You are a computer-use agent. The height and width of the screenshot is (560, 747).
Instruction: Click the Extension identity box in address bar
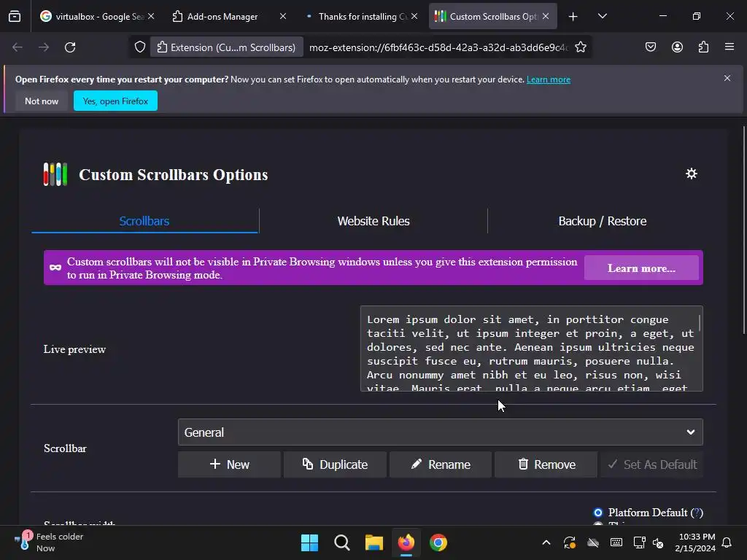tap(227, 47)
